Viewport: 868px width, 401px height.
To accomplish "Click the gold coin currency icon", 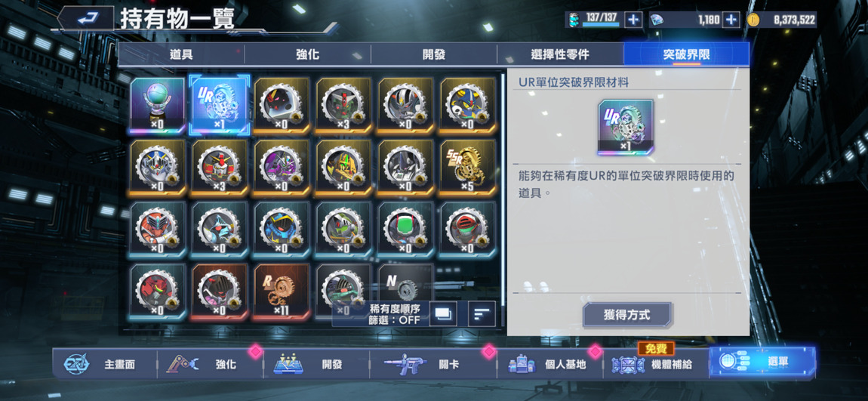I will click(753, 20).
